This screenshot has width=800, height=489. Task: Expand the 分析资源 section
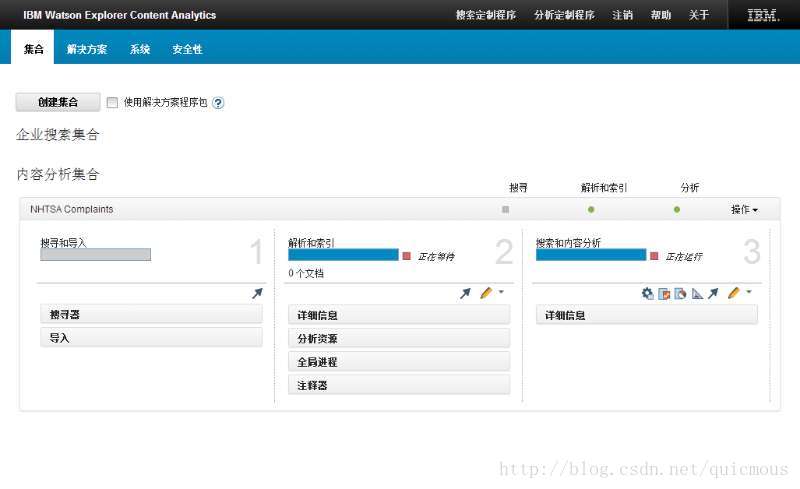tap(399, 338)
